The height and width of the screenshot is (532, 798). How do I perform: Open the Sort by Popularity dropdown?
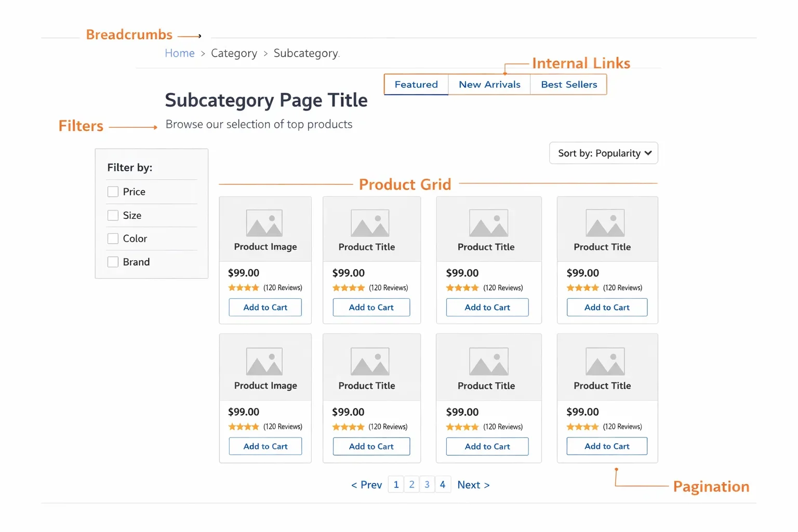tap(603, 153)
